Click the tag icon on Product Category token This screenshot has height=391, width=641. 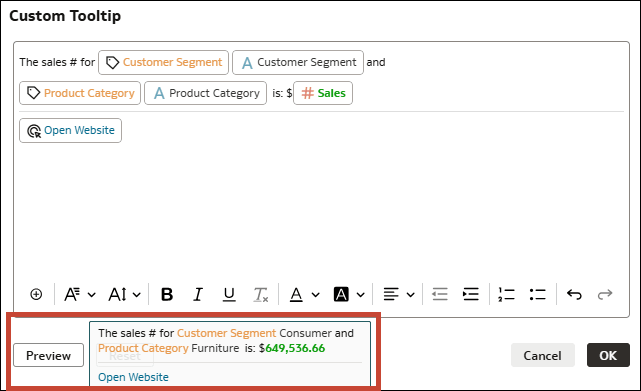click(34, 93)
